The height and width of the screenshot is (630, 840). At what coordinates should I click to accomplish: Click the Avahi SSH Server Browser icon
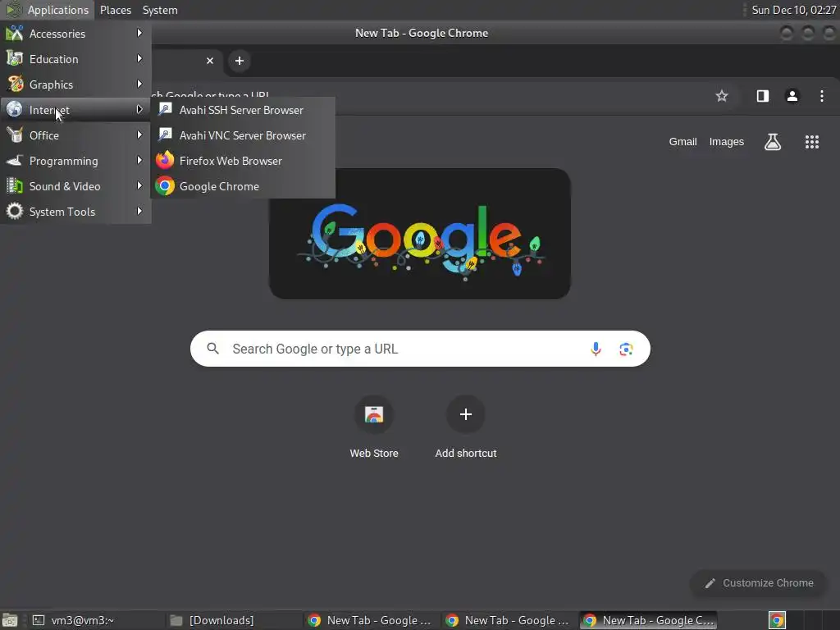(165, 109)
